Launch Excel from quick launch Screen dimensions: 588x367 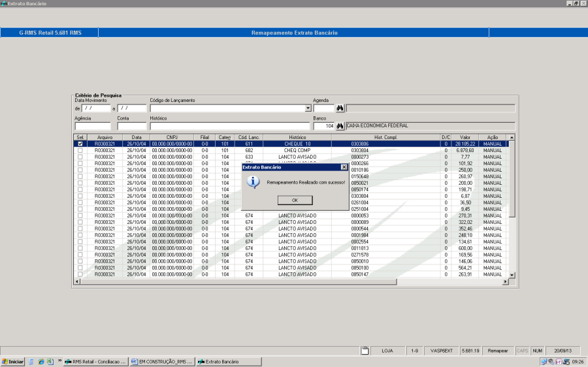(x=50, y=362)
